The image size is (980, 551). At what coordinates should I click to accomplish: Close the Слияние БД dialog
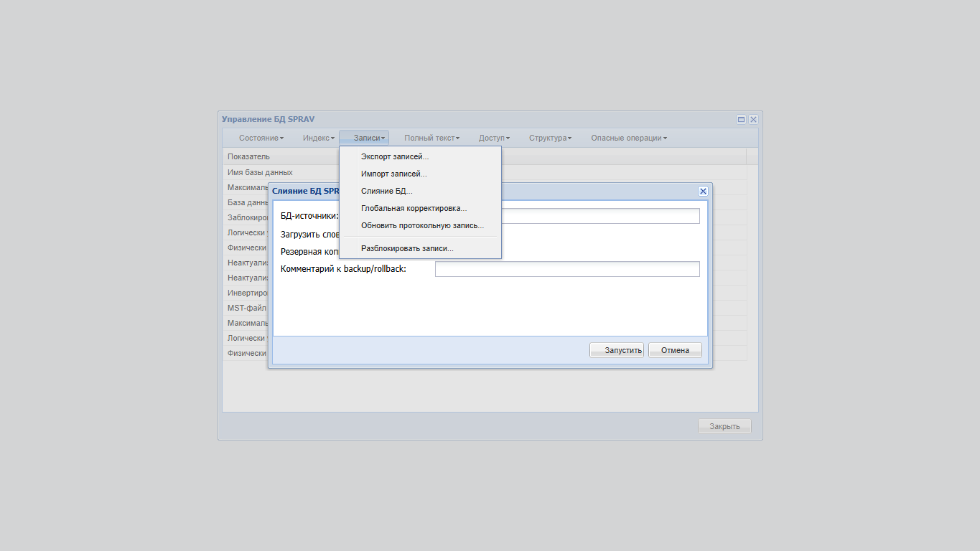[703, 191]
